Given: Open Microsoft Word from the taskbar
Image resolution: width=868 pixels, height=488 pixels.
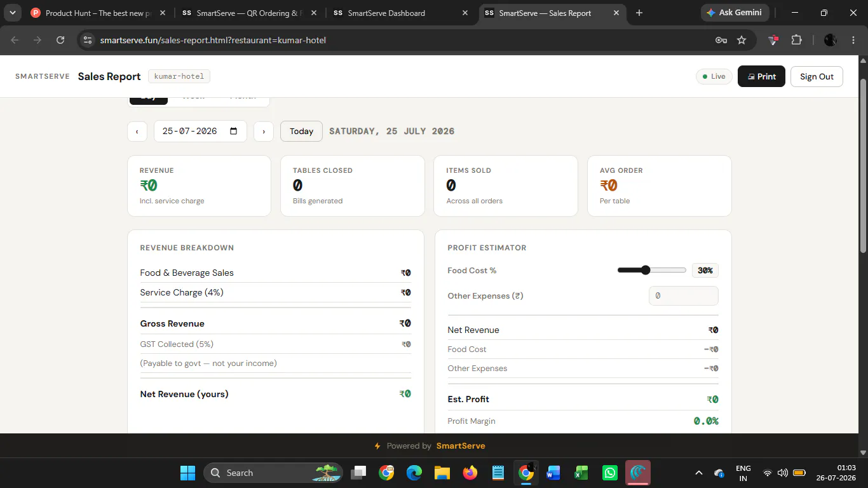Looking at the screenshot, I should tap(553, 473).
